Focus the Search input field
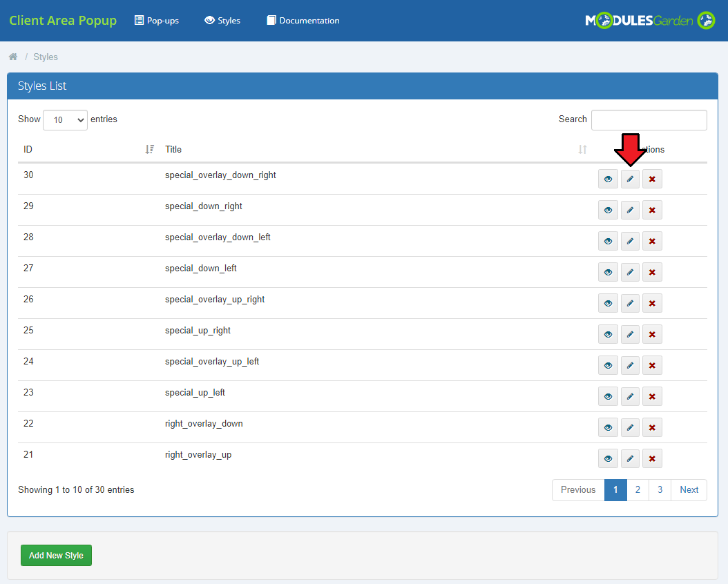The height and width of the screenshot is (584, 728). coord(649,120)
